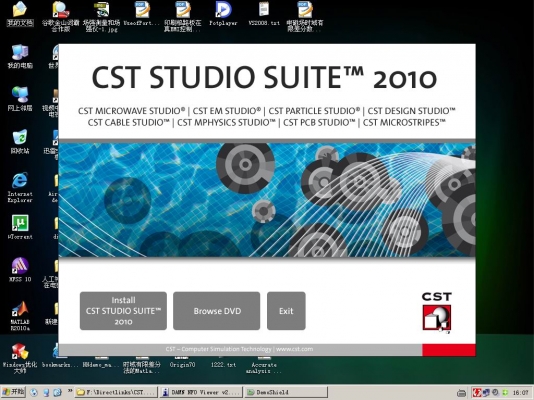
Task: Open the www.cst.com link in footer
Action: 294,349
